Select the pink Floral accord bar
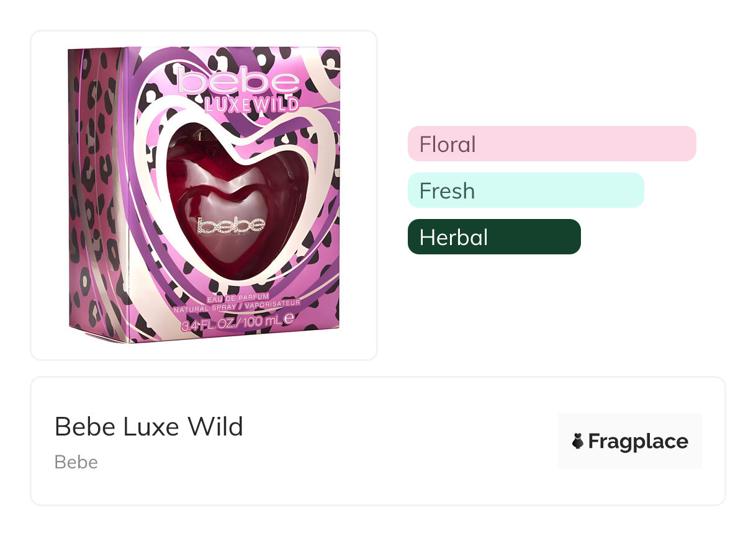Screen dimensions: 756x536 coord(552,144)
